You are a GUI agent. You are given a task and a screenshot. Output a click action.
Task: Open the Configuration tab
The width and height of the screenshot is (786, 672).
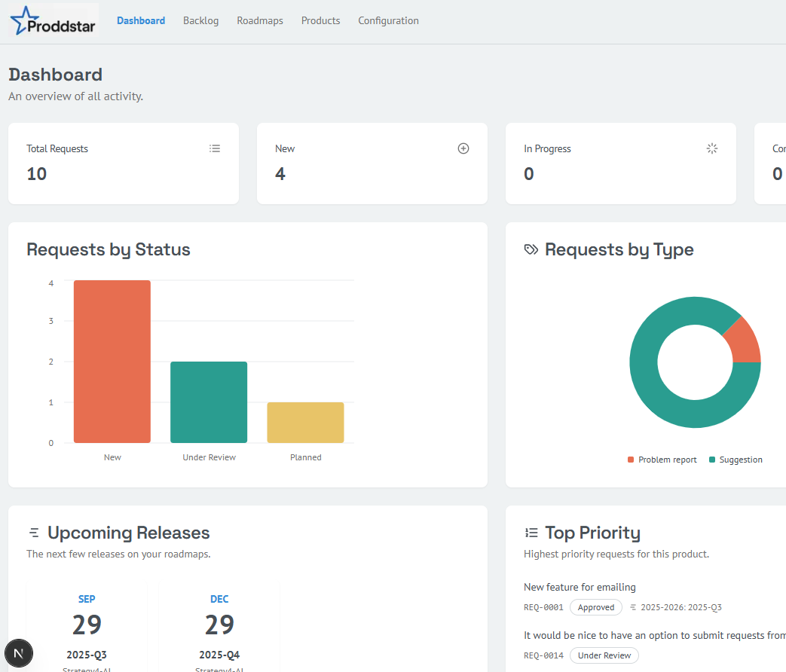click(x=388, y=20)
